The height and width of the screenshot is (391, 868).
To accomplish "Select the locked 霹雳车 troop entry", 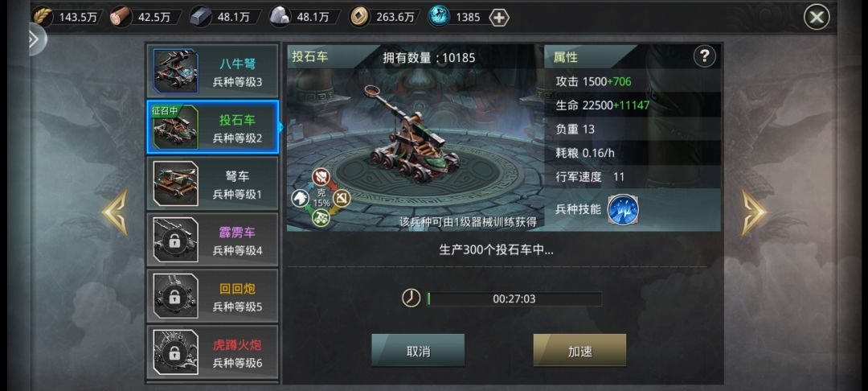I will (x=212, y=240).
